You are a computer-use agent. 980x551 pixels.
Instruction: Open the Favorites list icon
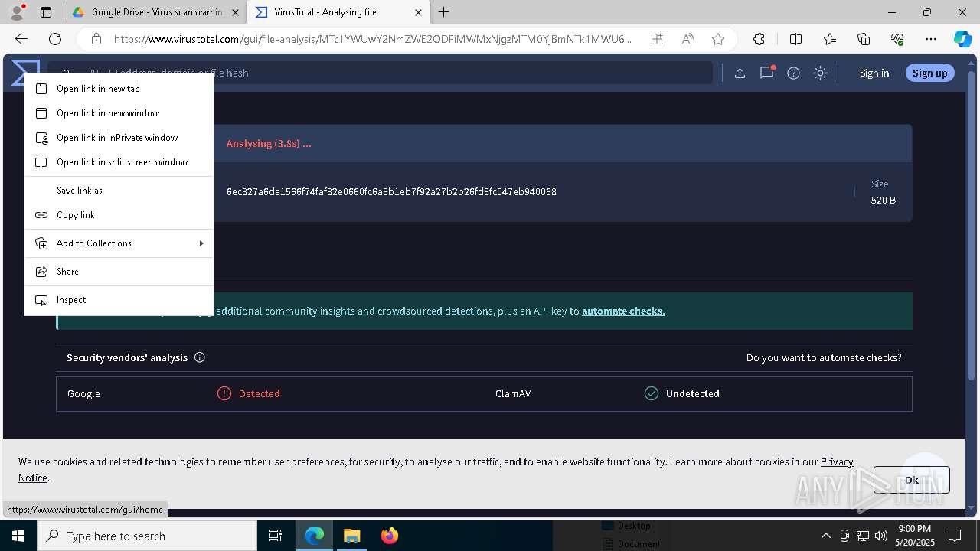[x=830, y=39]
